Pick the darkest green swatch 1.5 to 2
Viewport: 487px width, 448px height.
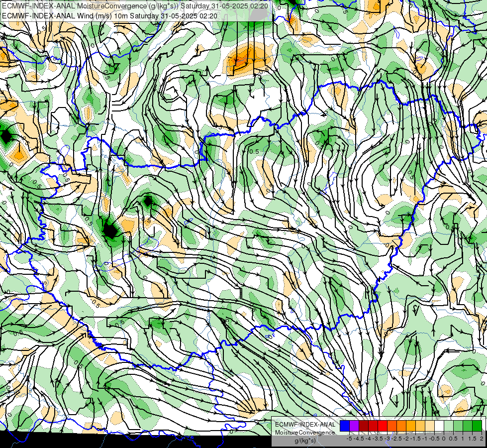coord(477,426)
